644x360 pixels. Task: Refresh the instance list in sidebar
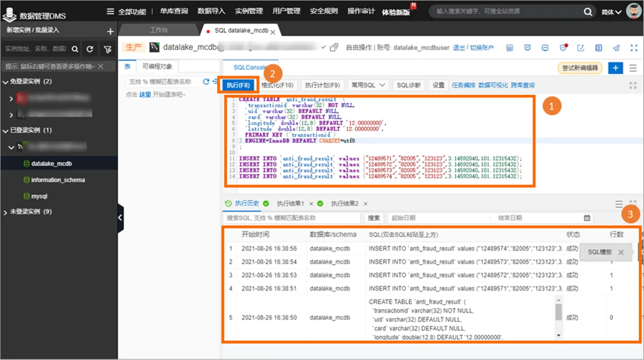90,49
